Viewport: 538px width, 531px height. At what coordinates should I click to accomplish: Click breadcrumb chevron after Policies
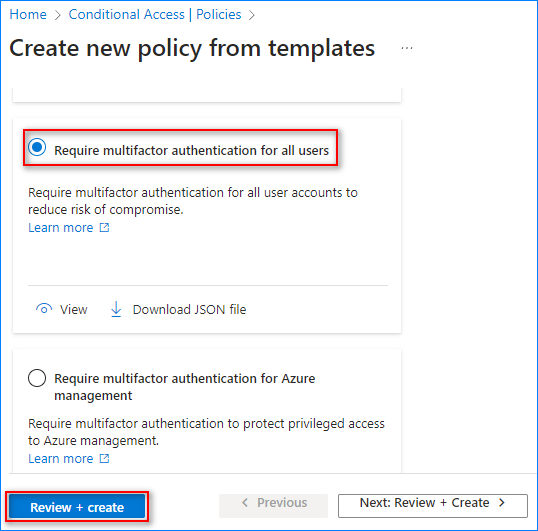[x=252, y=15]
